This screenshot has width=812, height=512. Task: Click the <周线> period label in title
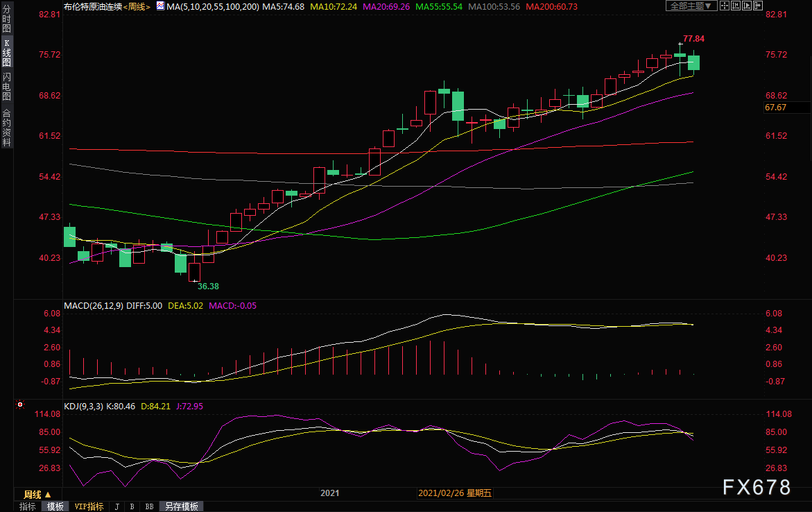[x=136, y=6]
